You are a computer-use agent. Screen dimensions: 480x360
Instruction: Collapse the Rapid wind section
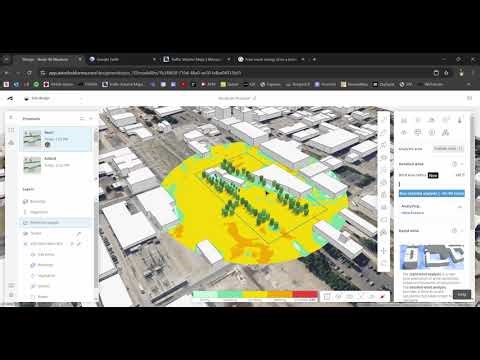[462, 231]
